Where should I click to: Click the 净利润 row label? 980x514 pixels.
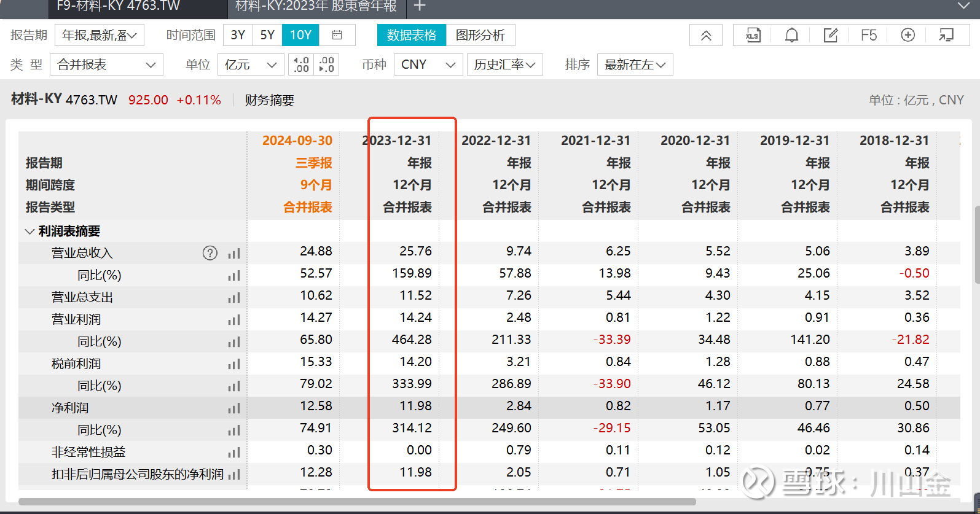click(70, 408)
